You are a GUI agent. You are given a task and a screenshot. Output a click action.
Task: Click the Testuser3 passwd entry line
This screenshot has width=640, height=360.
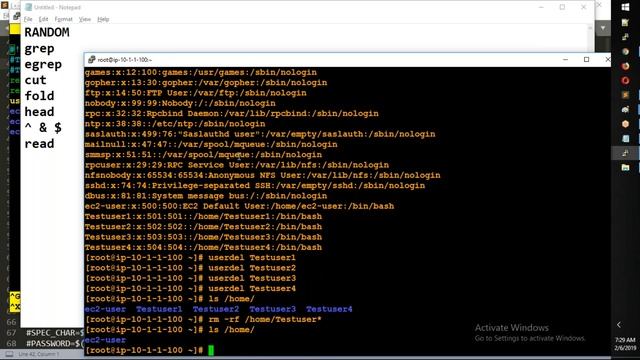click(x=203, y=237)
